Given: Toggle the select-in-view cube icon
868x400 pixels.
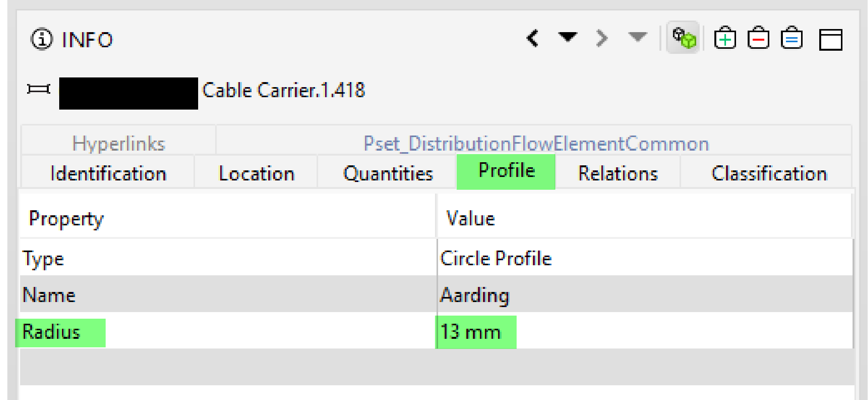Looking at the screenshot, I should pos(683,38).
